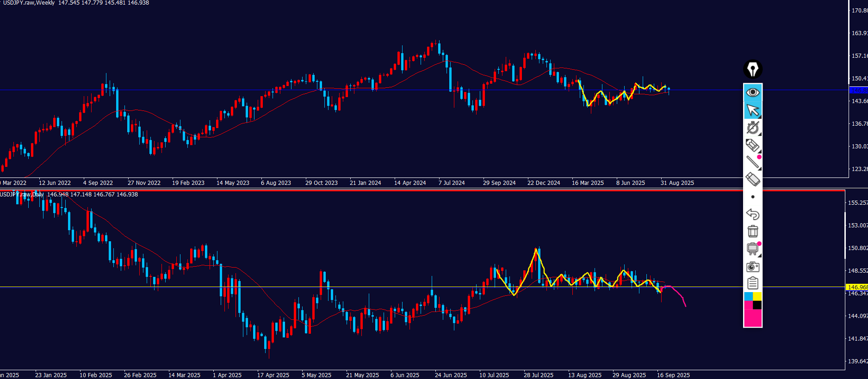Click the large magenta current color block
868x379 pixels.
point(753,318)
